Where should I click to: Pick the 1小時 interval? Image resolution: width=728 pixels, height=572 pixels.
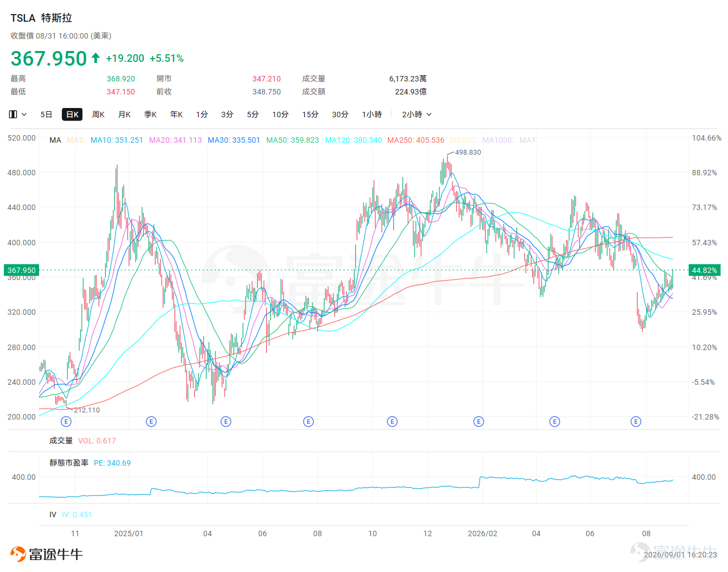click(x=372, y=115)
